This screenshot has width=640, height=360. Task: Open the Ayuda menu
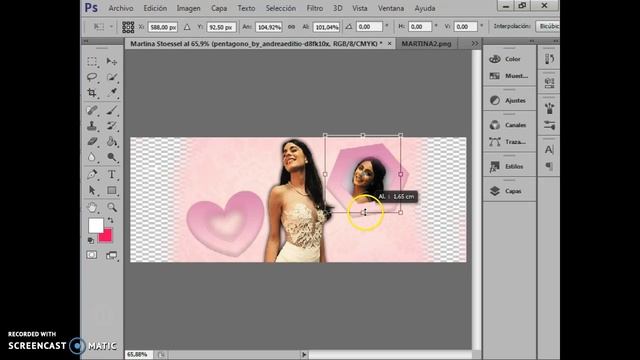425,8
